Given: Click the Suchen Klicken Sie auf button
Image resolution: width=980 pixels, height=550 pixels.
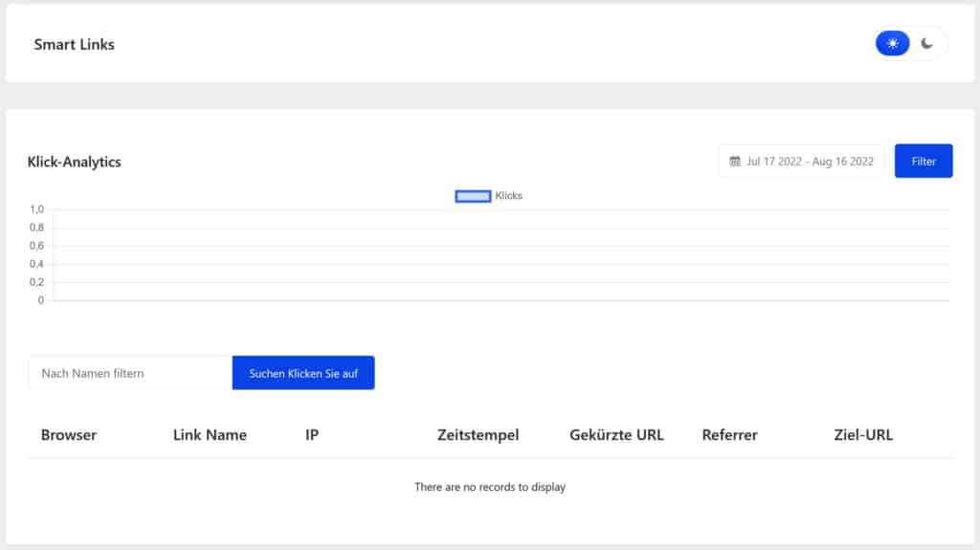Looking at the screenshot, I should 303,373.
